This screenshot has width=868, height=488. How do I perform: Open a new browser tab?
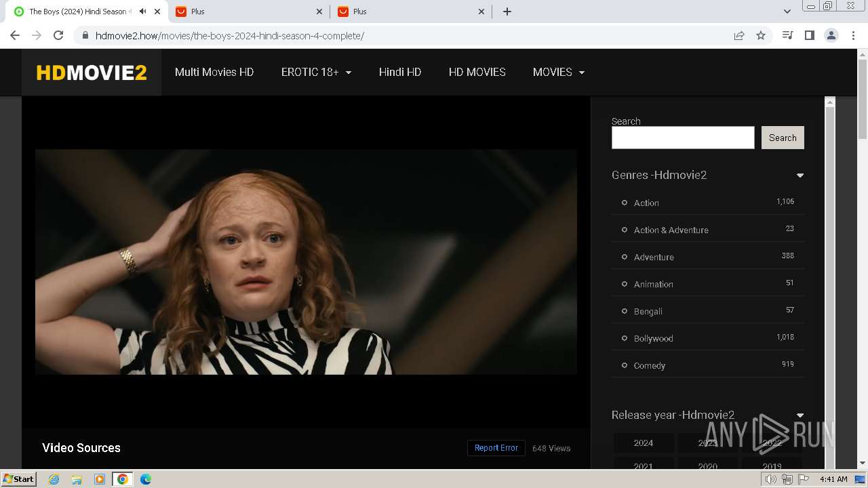[x=507, y=12]
